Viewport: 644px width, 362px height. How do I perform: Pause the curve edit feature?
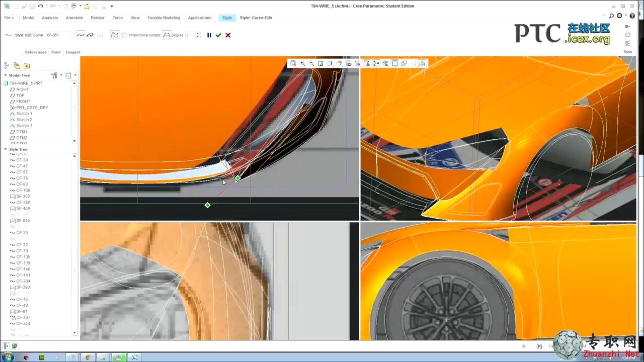pyautogui.click(x=209, y=35)
